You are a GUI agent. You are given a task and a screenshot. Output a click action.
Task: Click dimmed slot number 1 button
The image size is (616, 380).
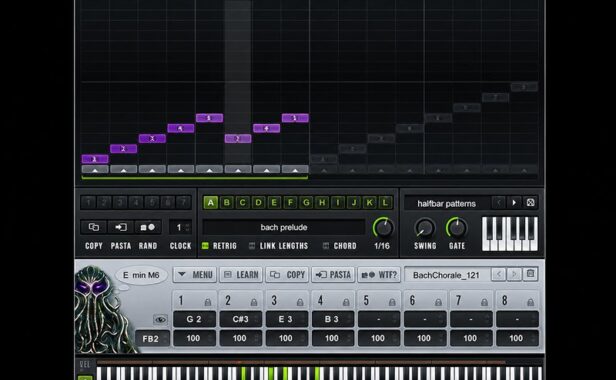[x=88, y=202]
